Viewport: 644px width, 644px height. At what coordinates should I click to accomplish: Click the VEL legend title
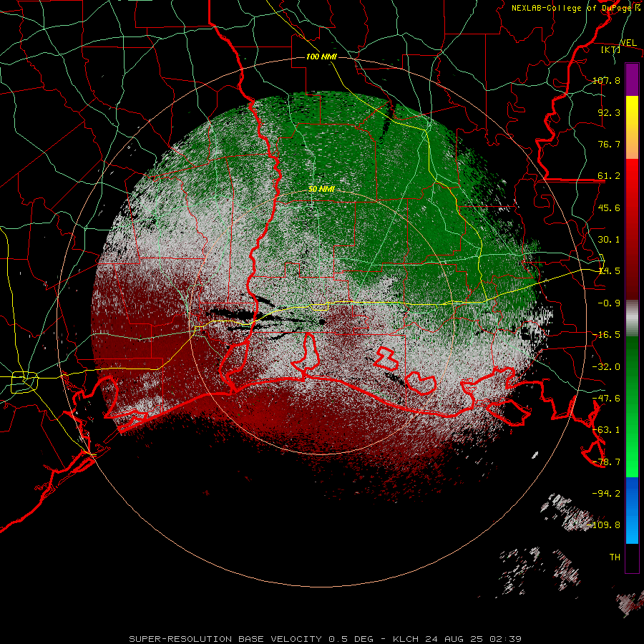(x=628, y=43)
